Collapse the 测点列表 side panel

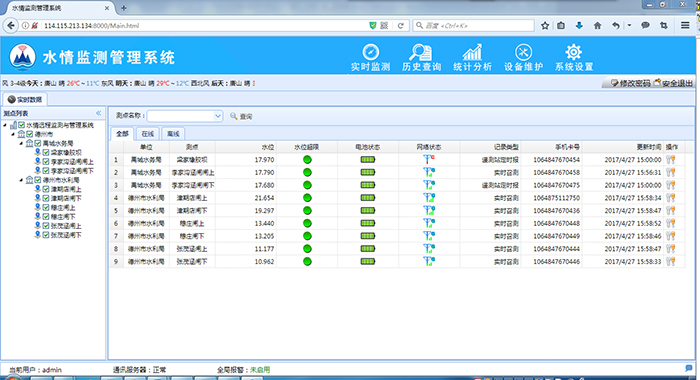(x=99, y=113)
